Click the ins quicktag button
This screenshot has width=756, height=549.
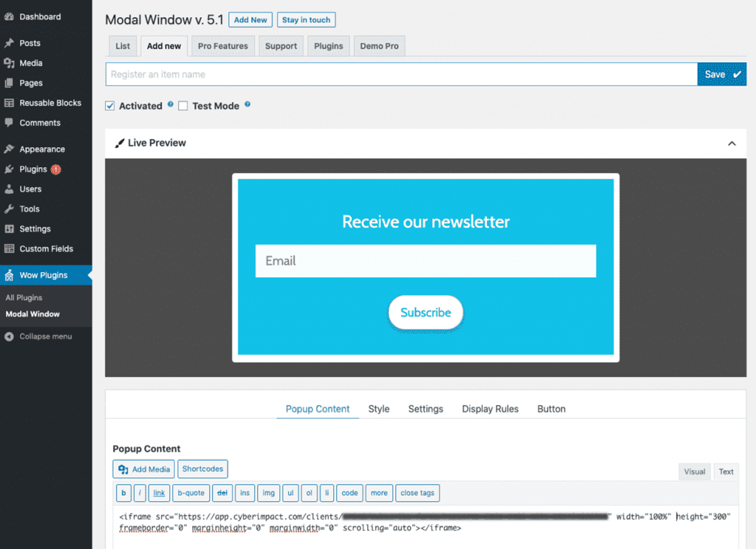click(x=245, y=493)
